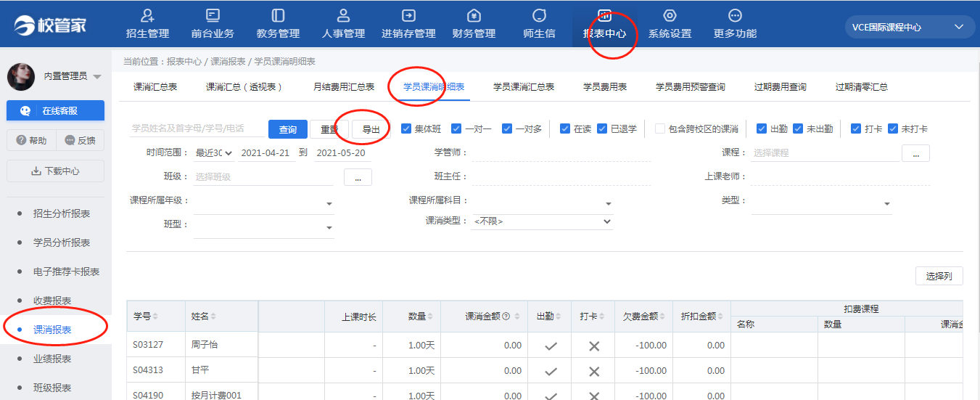Click the 导出 export button
980x400 pixels.
371,129
